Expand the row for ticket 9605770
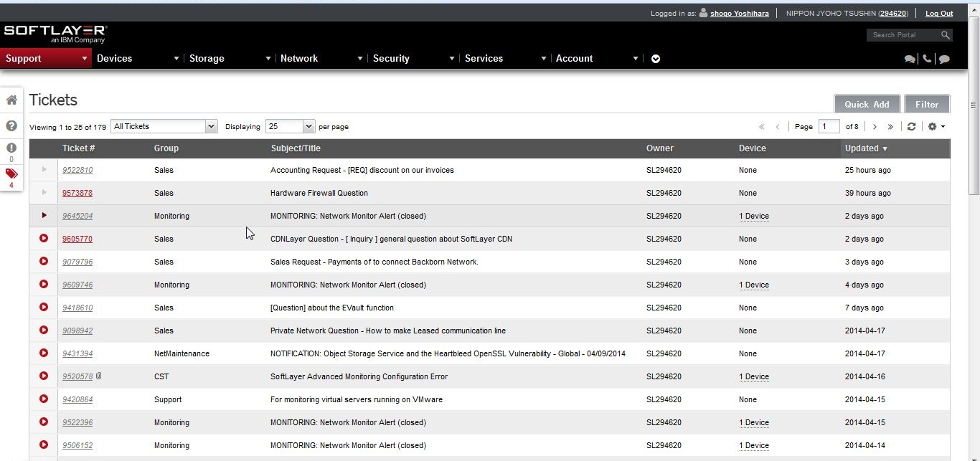The image size is (980, 461). point(44,238)
